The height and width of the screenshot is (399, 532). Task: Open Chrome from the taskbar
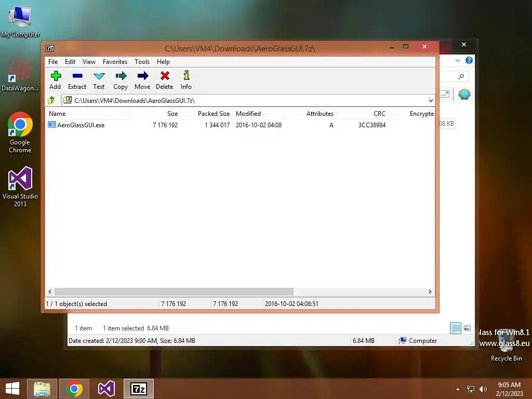pos(74,389)
